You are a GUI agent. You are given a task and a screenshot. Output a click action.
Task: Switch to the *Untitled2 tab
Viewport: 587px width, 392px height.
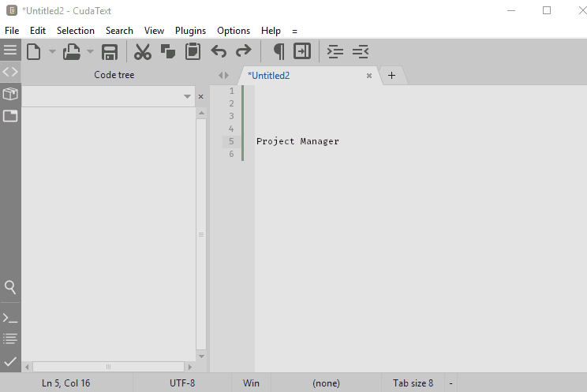[x=270, y=76]
